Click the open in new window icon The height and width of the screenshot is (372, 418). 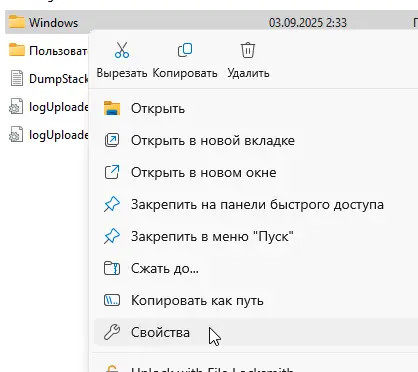coord(112,172)
